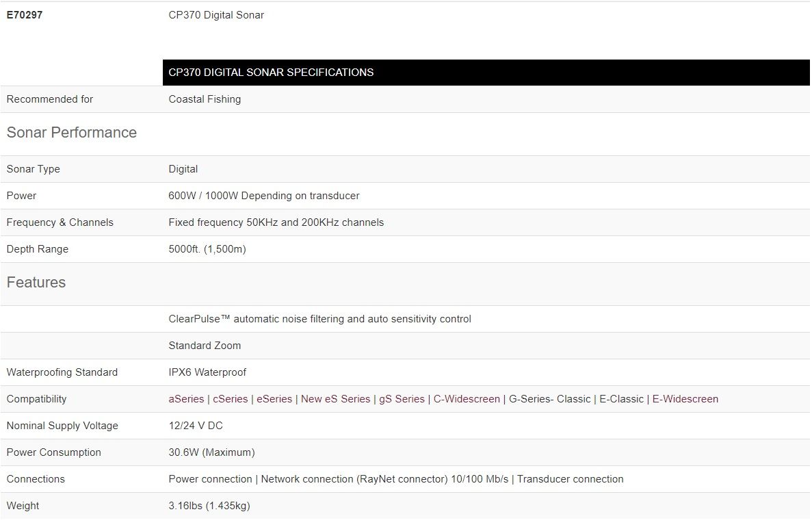Viewport: 812px width, 527px height.
Task: Open the gS Series link
Action: pyautogui.click(x=402, y=399)
